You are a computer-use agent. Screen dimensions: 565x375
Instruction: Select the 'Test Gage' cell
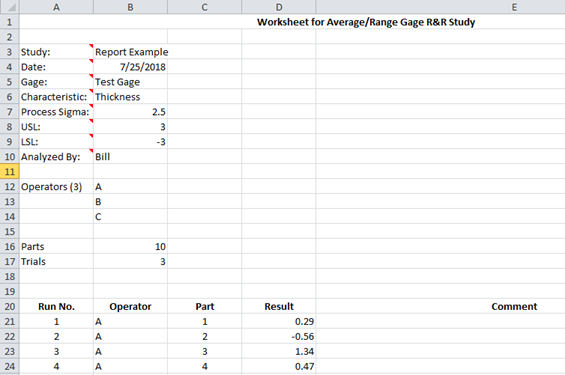(130, 82)
